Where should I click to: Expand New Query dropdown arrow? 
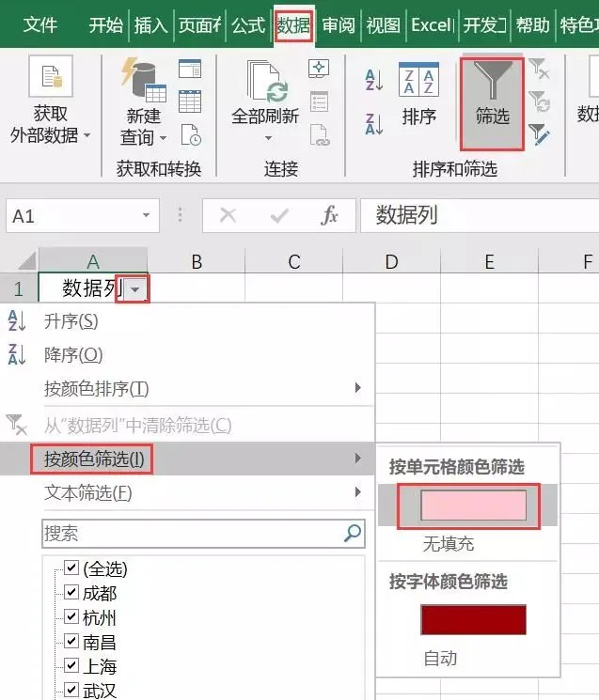[163, 138]
